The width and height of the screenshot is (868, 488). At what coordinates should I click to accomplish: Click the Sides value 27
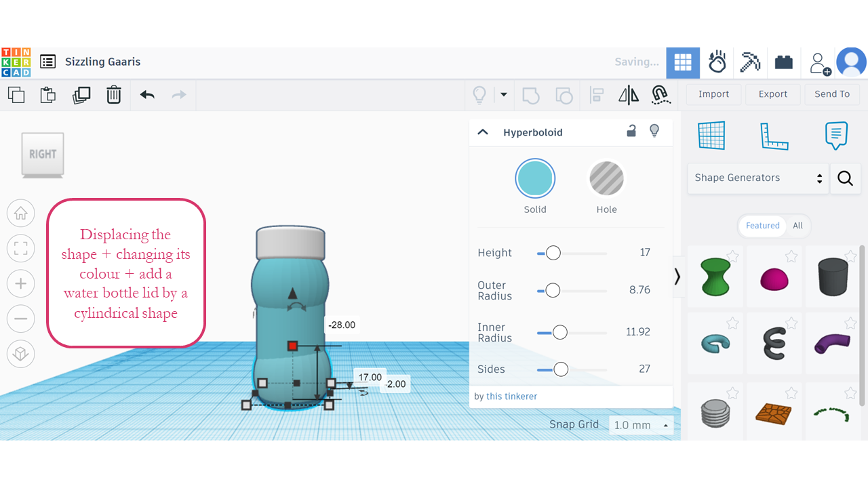(644, 369)
